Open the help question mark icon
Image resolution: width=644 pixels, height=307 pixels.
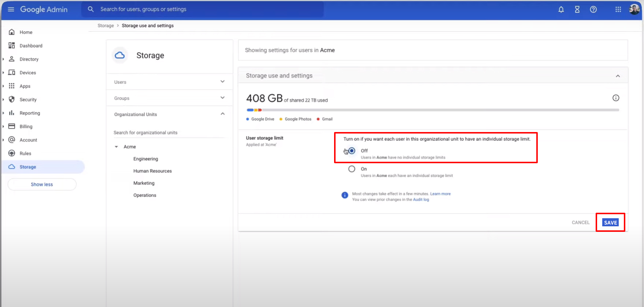click(593, 10)
